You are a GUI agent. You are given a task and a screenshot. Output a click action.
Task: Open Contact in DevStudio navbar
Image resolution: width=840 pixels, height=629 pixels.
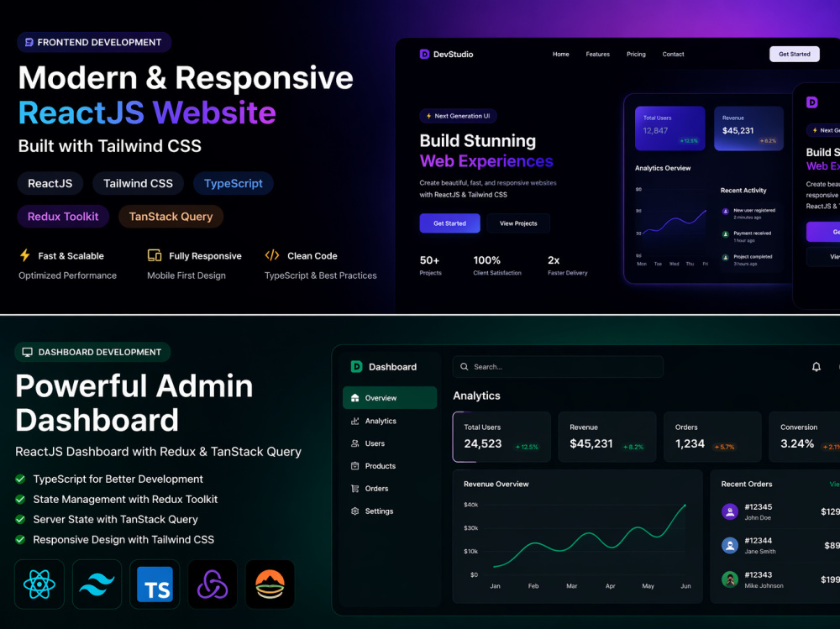673,54
